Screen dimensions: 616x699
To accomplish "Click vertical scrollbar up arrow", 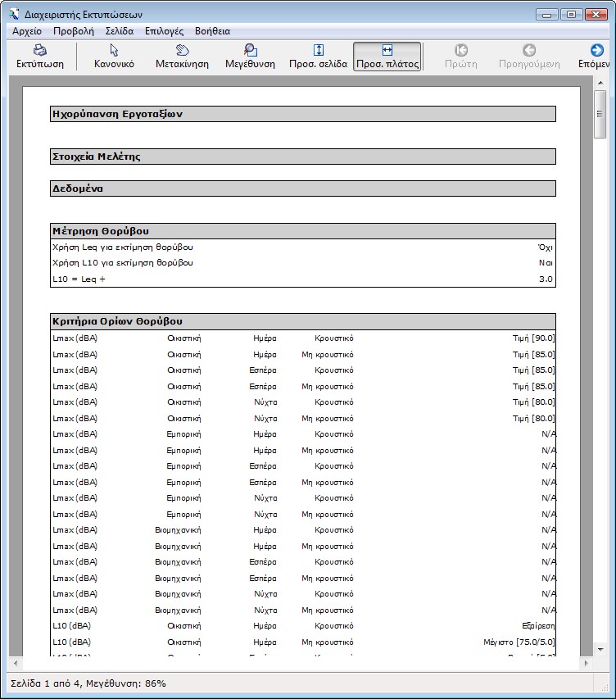I will coord(600,84).
